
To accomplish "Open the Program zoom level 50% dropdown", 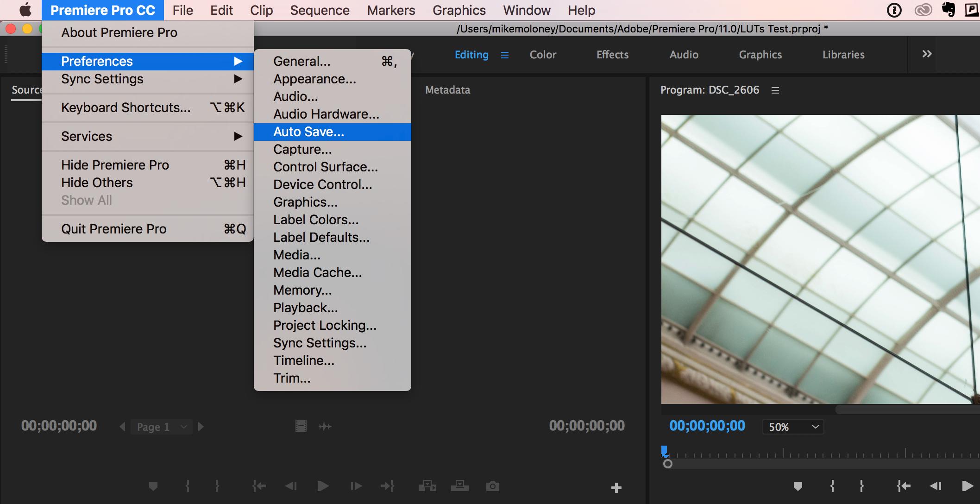I will tap(793, 427).
